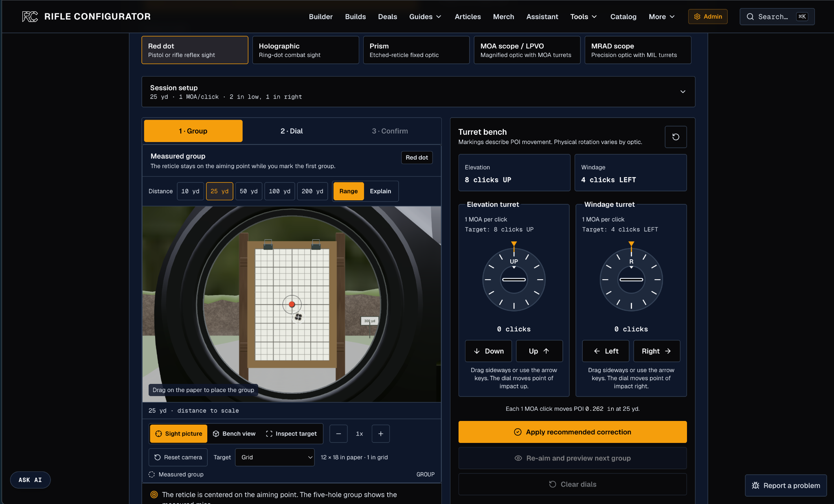
Task: Open the Admin panel button
Action: pos(708,17)
